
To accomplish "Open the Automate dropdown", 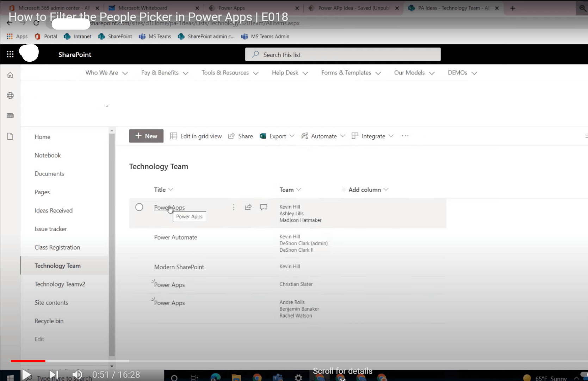I will tap(323, 136).
